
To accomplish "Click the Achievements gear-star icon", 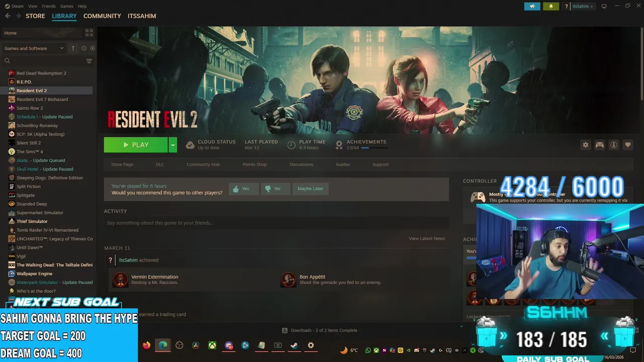I will pyautogui.click(x=339, y=145).
